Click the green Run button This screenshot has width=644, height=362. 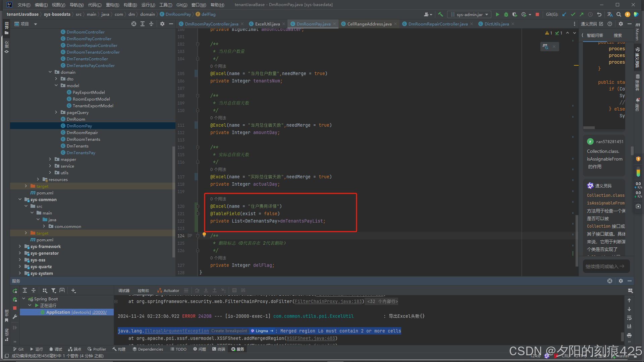[x=497, y=14]
